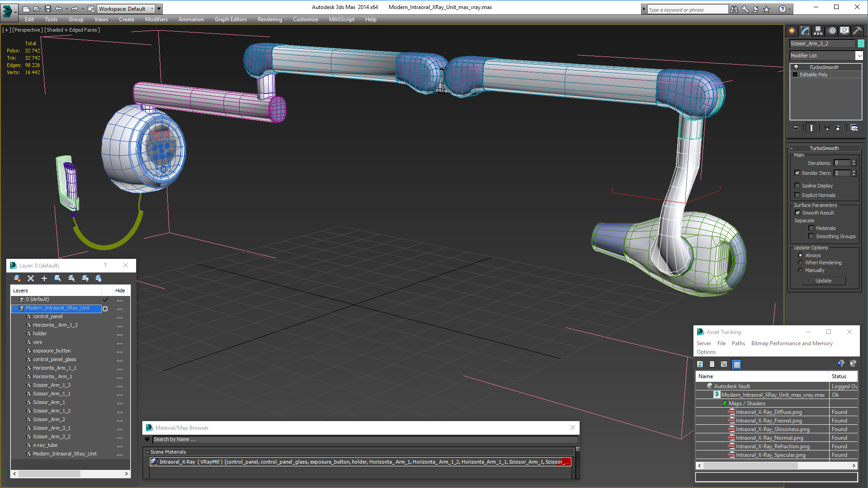Open the Utilities hammer panel tab
This screenshot has height=488, width=868.
coord(857,31)
